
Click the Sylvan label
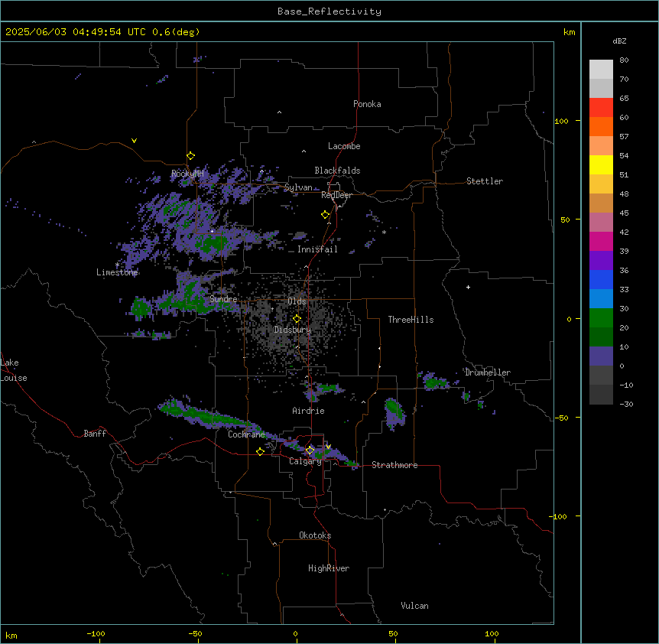(298, 187)
